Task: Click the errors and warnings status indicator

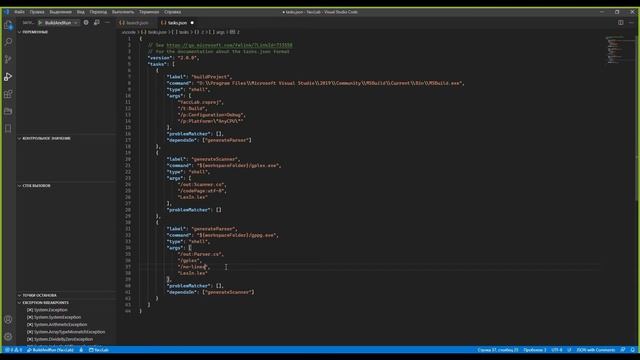Action: click(13, 350)
